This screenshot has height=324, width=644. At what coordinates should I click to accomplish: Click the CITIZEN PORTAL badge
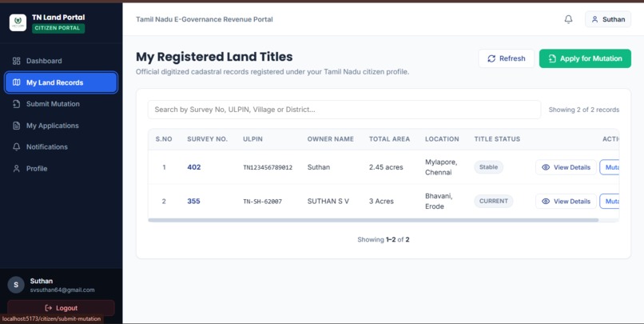pos(58,28)
